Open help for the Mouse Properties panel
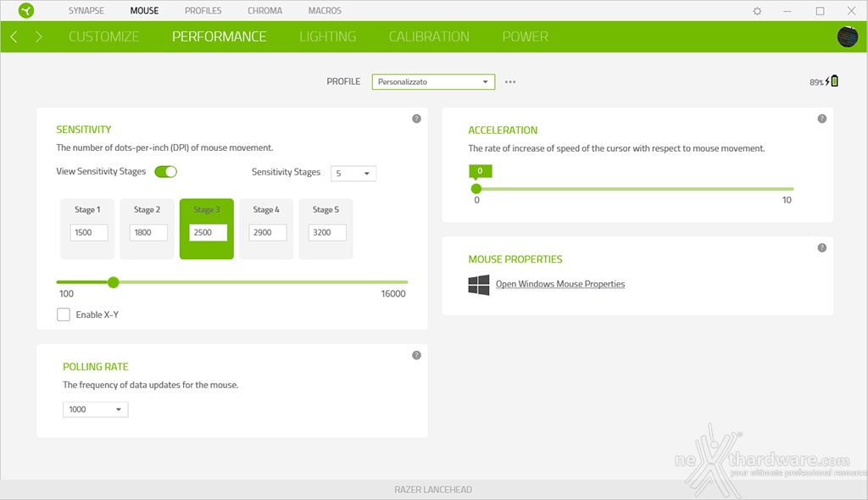868x500 pixels. 821,247
